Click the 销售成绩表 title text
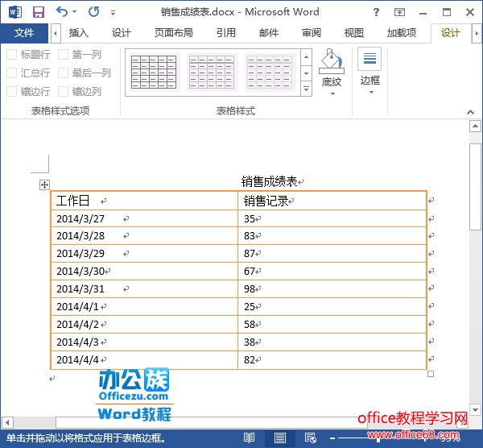The width and height of the screenshot is (483, 448). coord(269,181)
